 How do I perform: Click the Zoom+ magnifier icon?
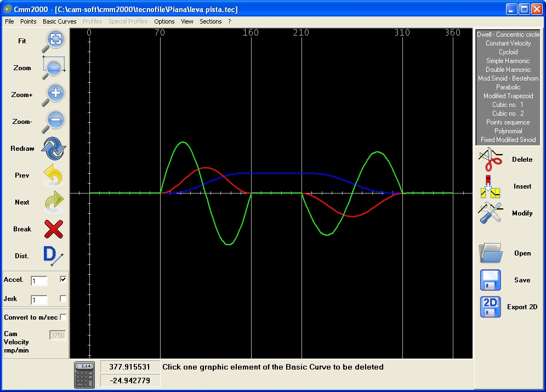point(54,95)
